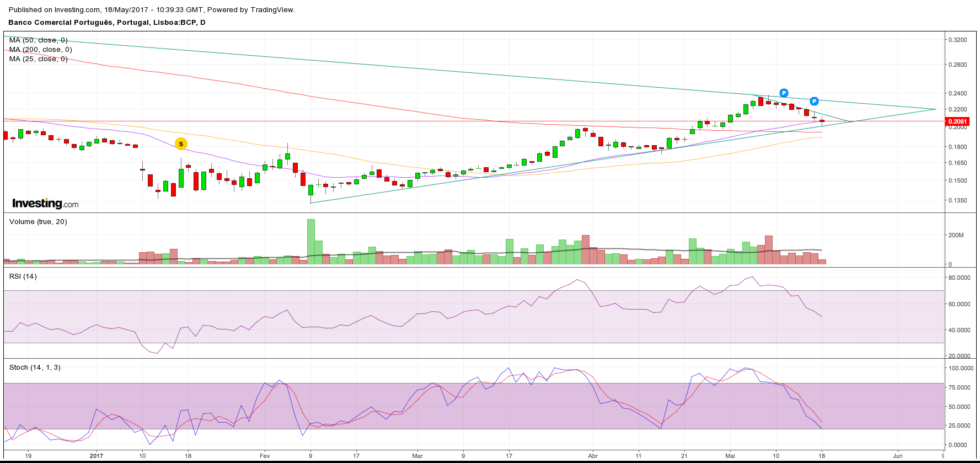The width and height of the screenshot is (980, 463).
Task: Click the Mai month label on time axis
Action: coord(730,456)
